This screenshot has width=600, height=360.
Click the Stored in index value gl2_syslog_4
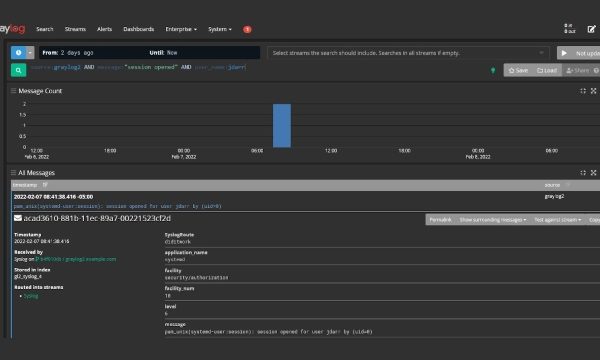(x=28, y=276)
